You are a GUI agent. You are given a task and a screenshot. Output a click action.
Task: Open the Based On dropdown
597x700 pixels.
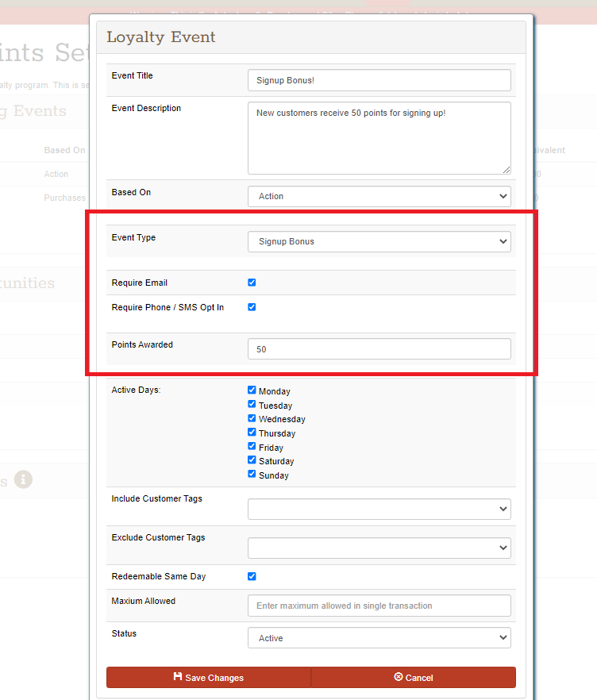[379, 196]
